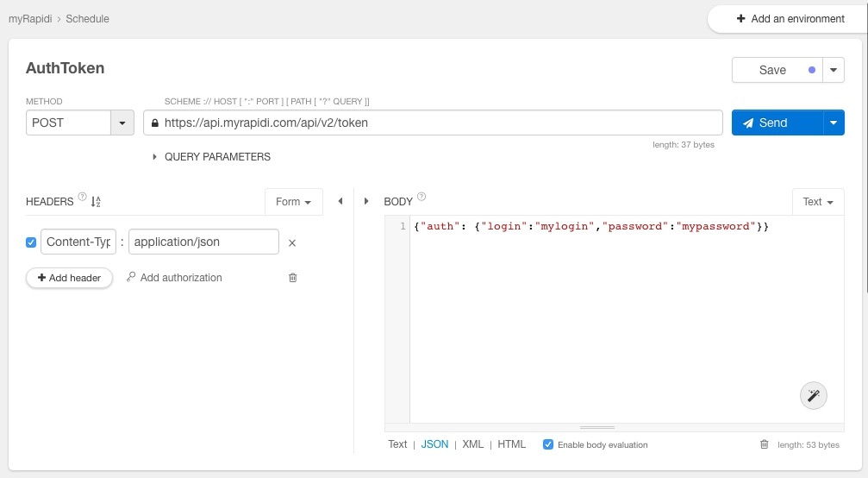This screenshot has height=478, width=868.
Task: Switch body format to Text
Action: 397,444
